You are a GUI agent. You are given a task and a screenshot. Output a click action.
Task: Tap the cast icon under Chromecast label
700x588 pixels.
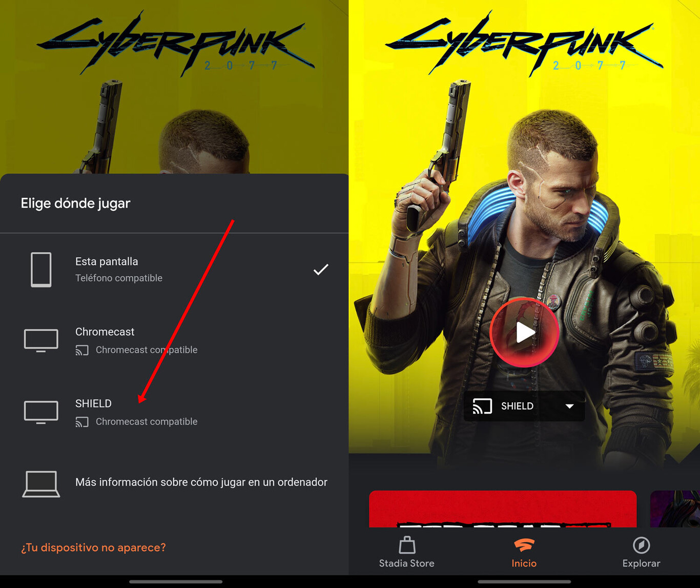(82, 350)
